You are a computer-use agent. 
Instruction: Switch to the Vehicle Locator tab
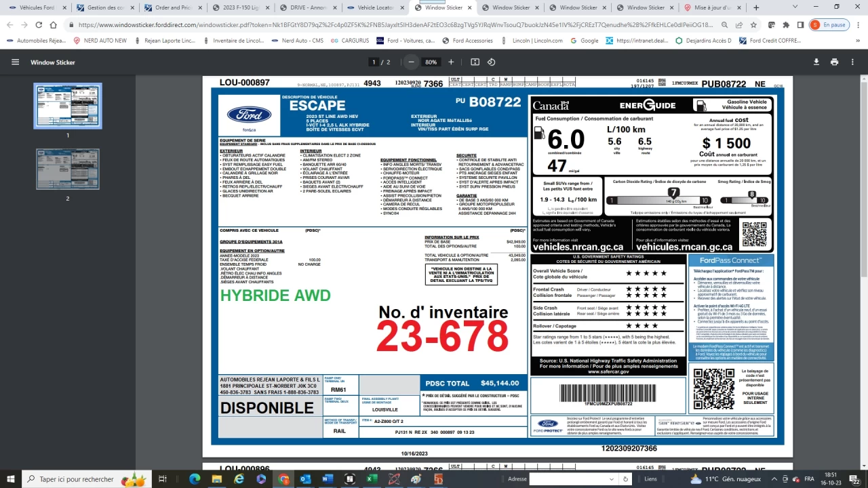pyautogui.click(x=375, y=7)
